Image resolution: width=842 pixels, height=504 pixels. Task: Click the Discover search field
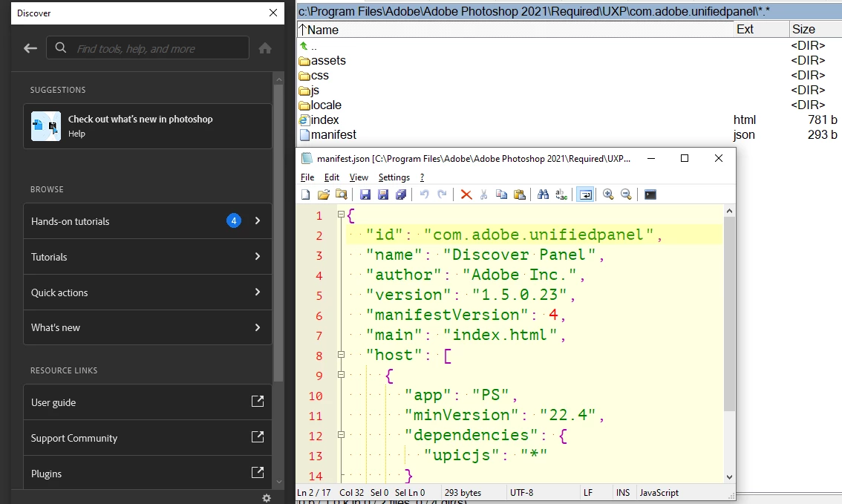click(x=148, y=48)
